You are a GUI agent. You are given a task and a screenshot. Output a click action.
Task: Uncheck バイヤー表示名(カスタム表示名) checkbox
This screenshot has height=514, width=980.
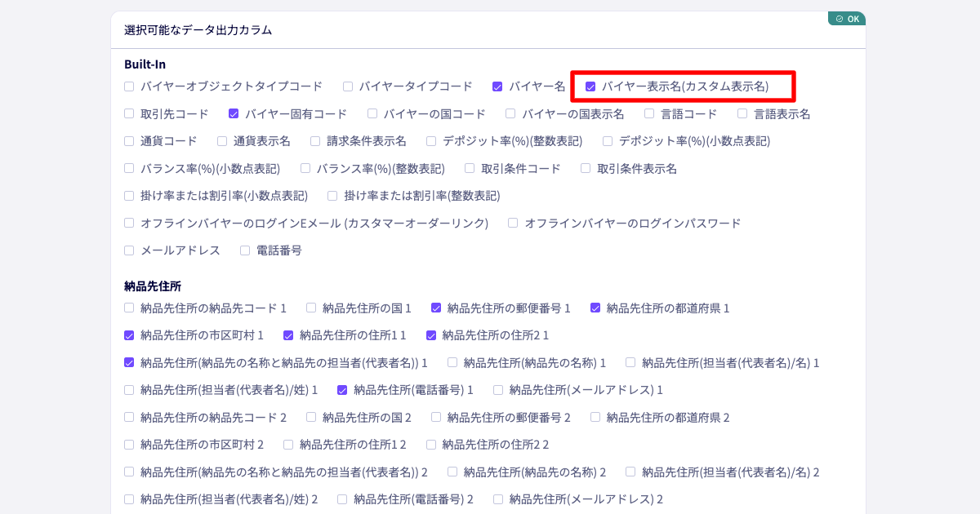tap(590, 86)
